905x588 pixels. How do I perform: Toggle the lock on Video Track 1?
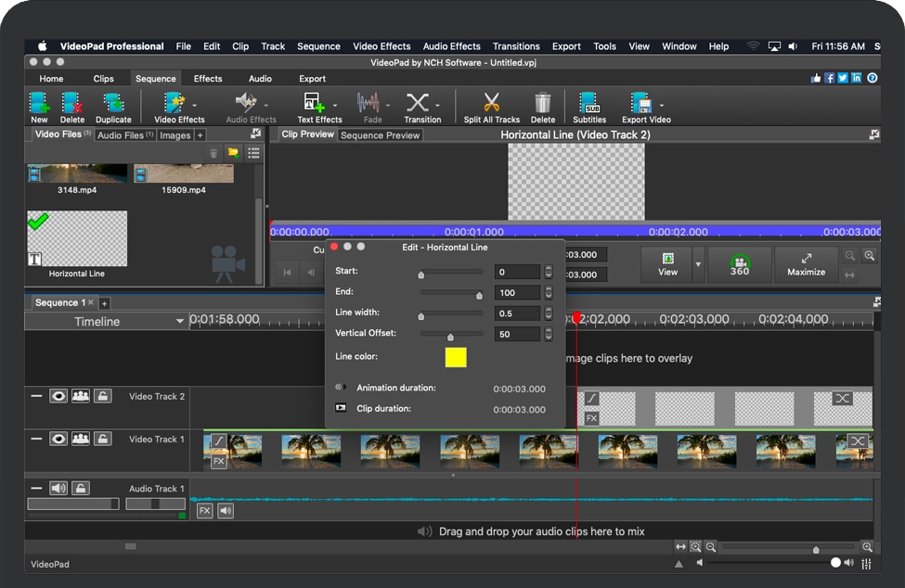point(103,439)
